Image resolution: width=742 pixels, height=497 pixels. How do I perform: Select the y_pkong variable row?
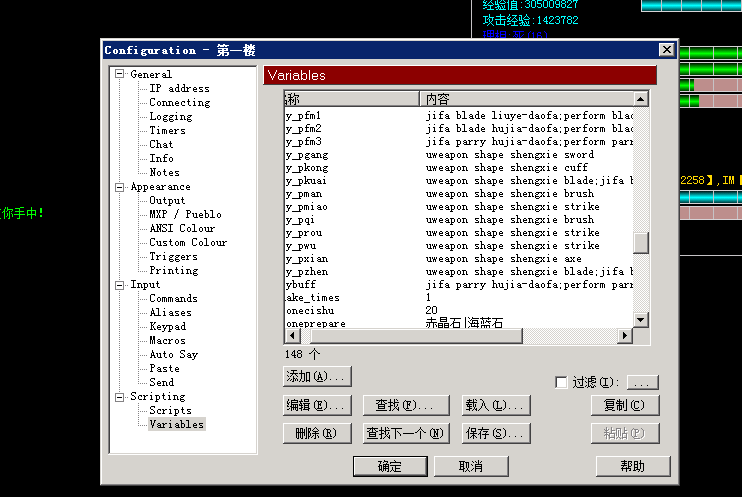point(459,168)
